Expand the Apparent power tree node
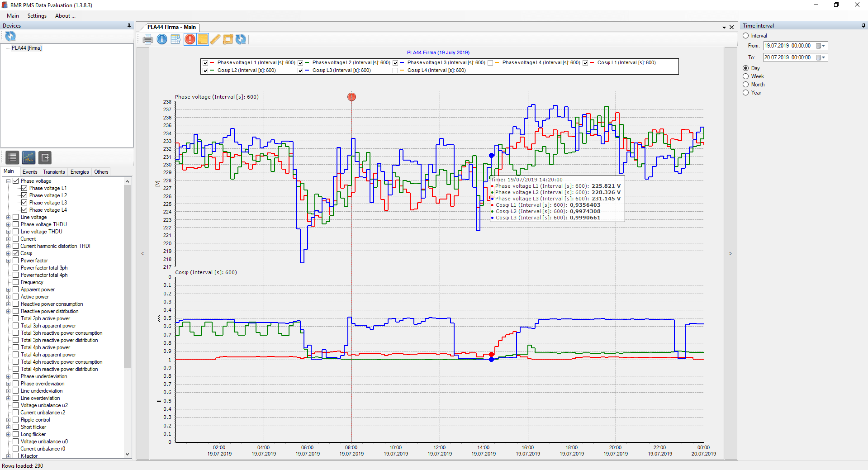 pos(8,290)
